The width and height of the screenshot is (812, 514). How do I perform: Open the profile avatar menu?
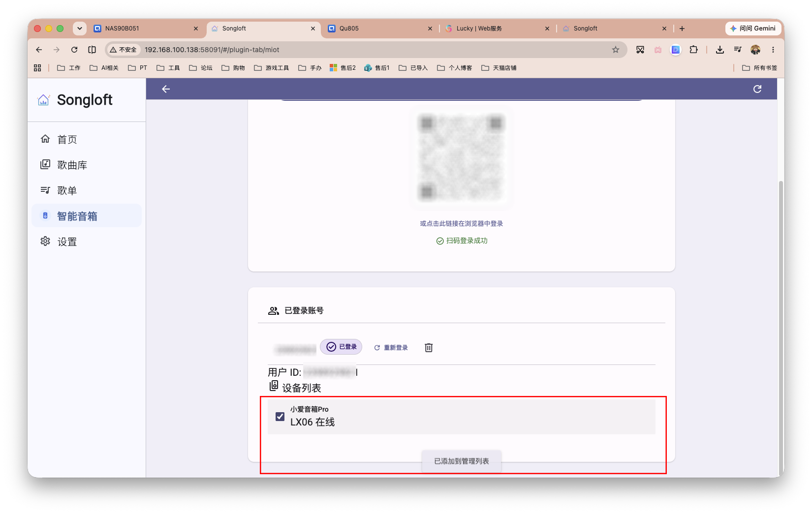pos(755,50)
